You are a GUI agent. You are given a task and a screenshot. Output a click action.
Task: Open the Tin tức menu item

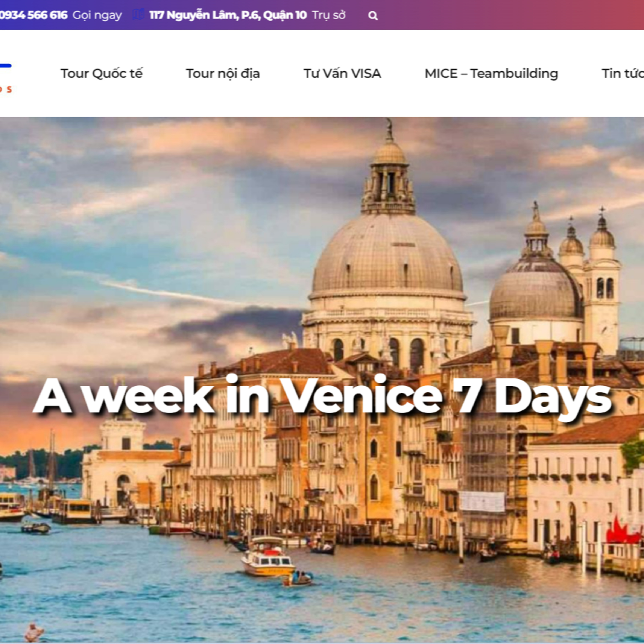click(x=623, y=74)
